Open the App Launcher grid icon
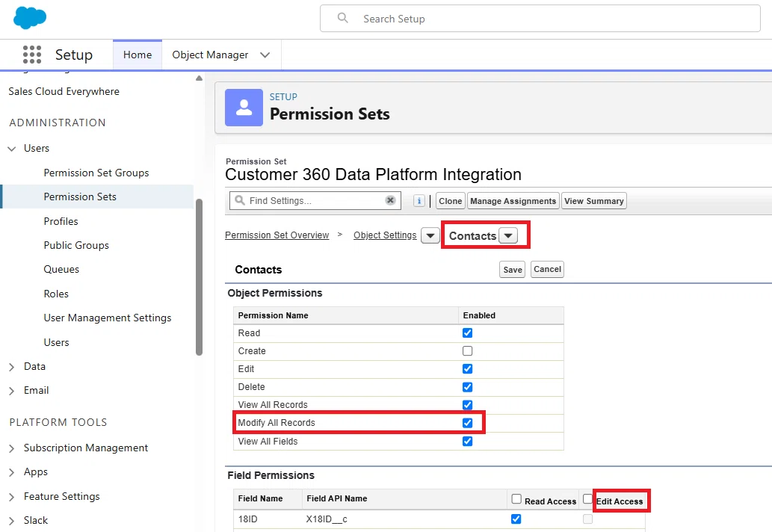The image size is (772, 532). click(32, 55)
